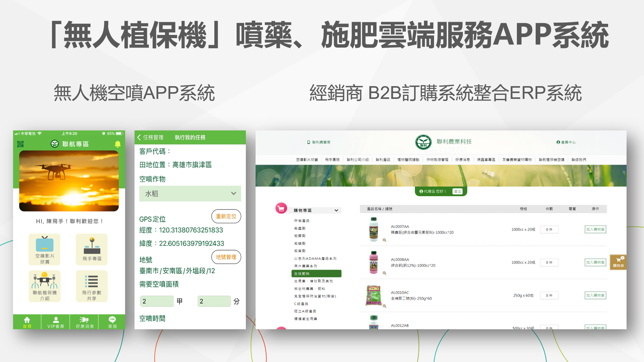Screen dimensions: 644x362
Task: Select 免登植保防治資材(聯安) category
Action: (x=315, y=296)
